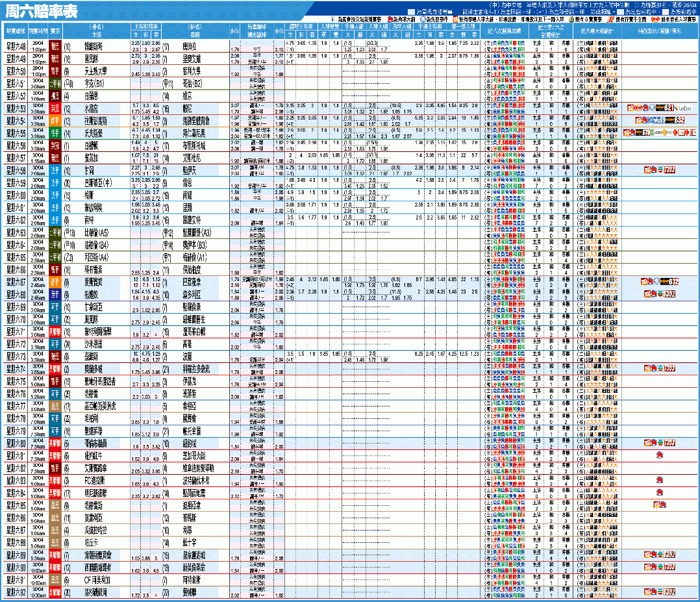700x602 pixels.
Task: Click the LeEco logo in 星期六53 row
Action: coord(682,108)
